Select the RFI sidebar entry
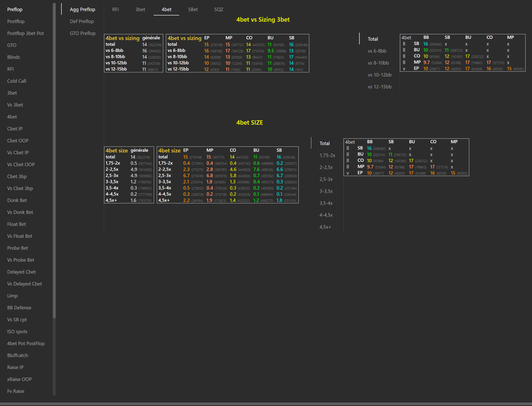The height and width of the screenshot is (406, 532). point(11,69)
